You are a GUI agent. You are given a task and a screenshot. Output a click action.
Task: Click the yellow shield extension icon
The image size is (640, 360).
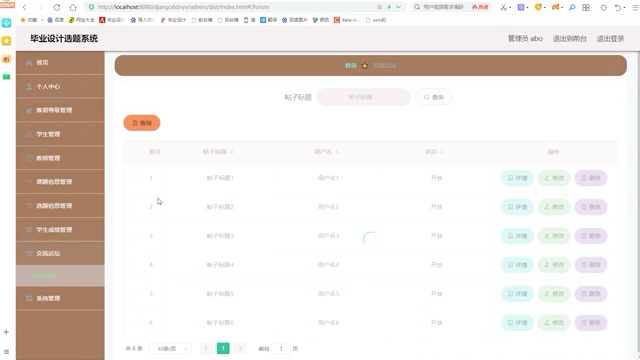click(538, 7)
